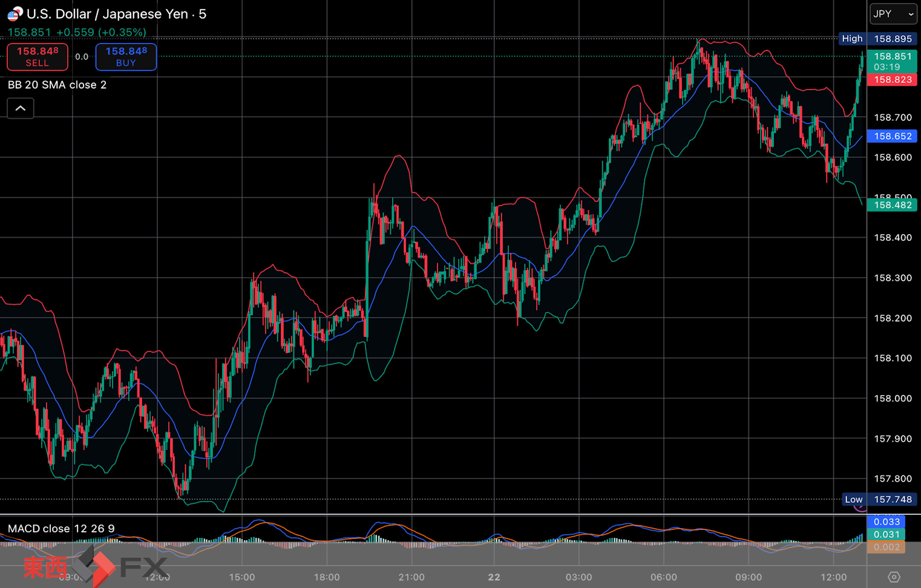The image size is (921, 588).
Task: Click the SELL button at 158.848
Action: point(38,57)
